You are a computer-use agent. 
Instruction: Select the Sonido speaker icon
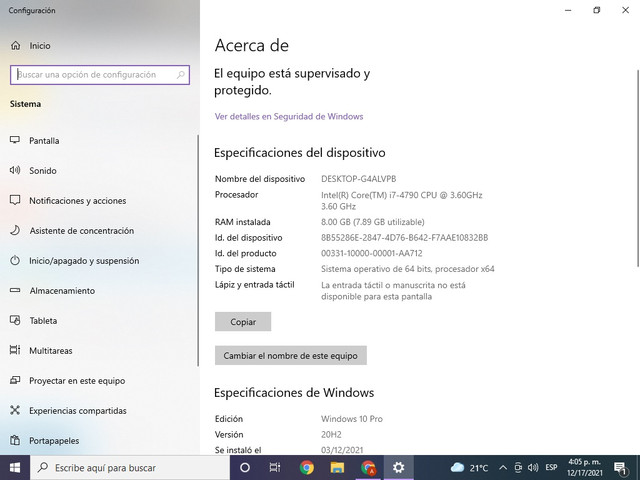pos(15,170)
